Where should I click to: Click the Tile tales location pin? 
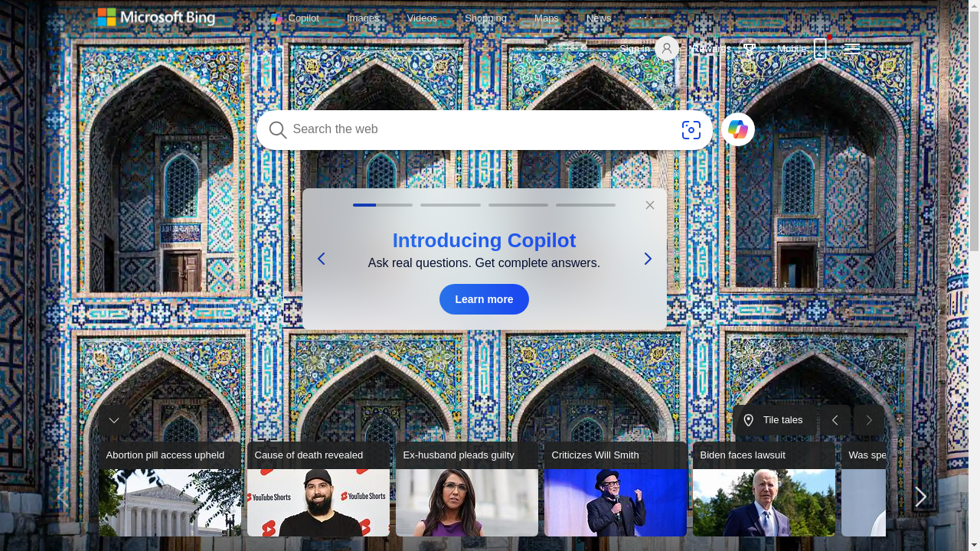[x=749, y=420]
